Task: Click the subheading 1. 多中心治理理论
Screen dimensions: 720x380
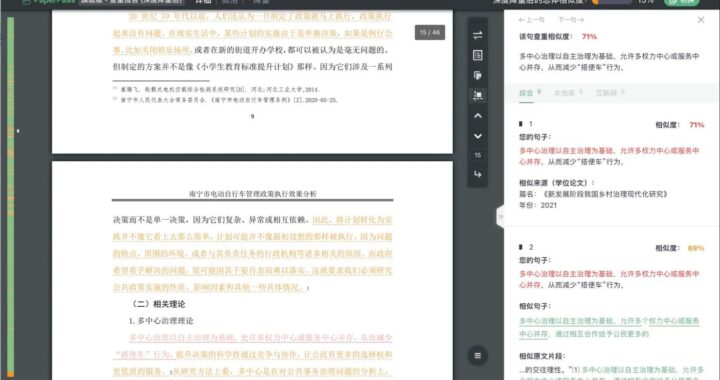Action: click(x=161, y=321)
